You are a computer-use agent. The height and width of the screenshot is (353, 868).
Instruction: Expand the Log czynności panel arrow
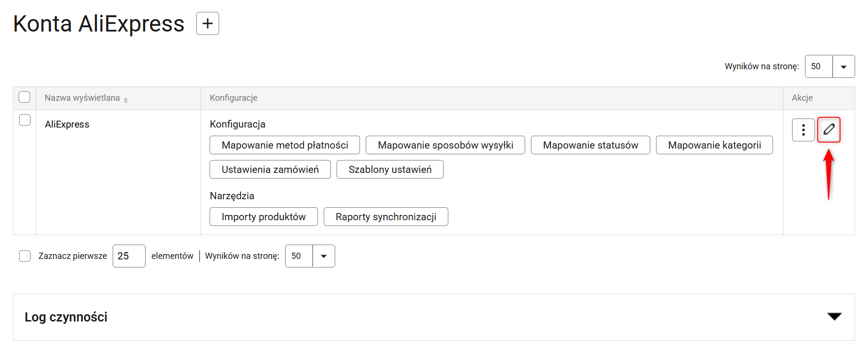coord(834,316)
